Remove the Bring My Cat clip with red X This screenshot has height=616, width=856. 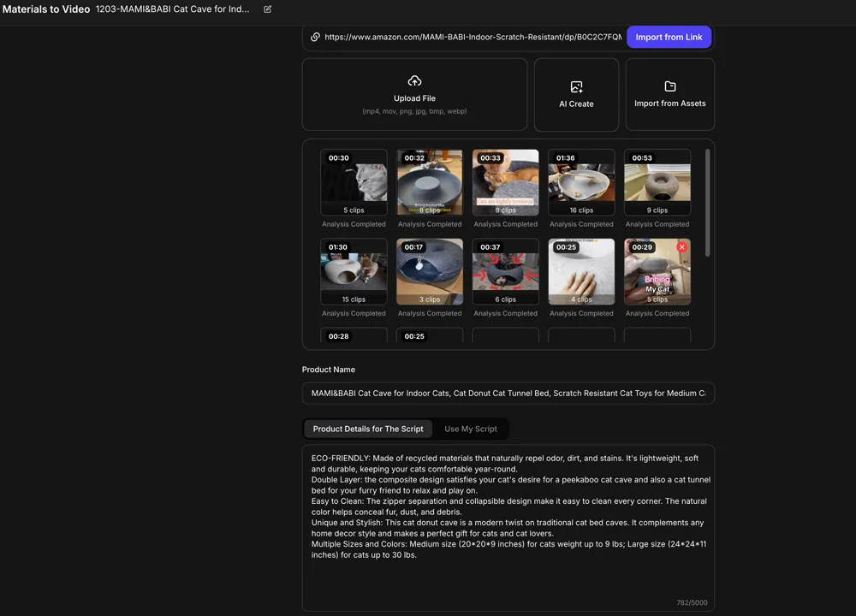click(681, 246)
